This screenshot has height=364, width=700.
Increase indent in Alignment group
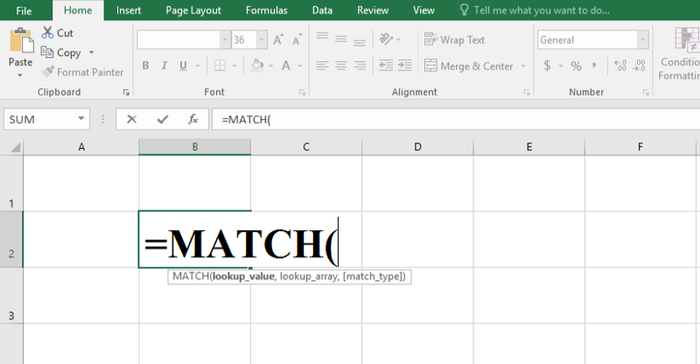tap(405, 65)
